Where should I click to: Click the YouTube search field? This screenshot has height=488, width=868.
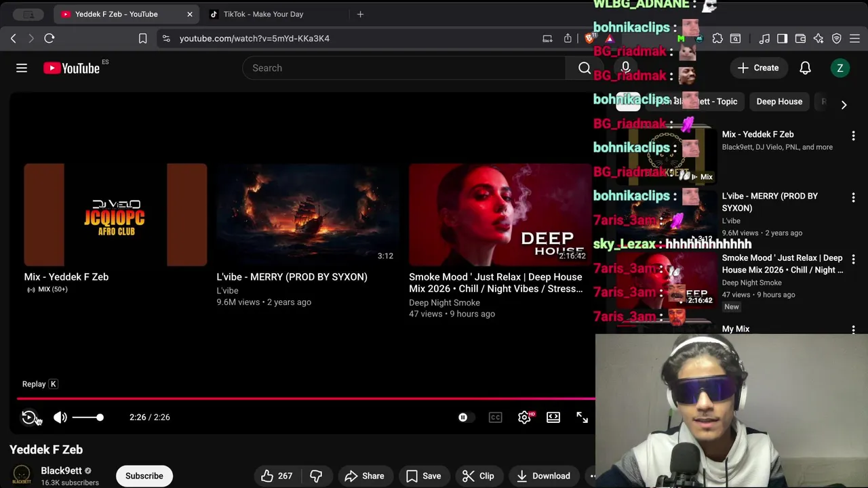coord(403,68)
